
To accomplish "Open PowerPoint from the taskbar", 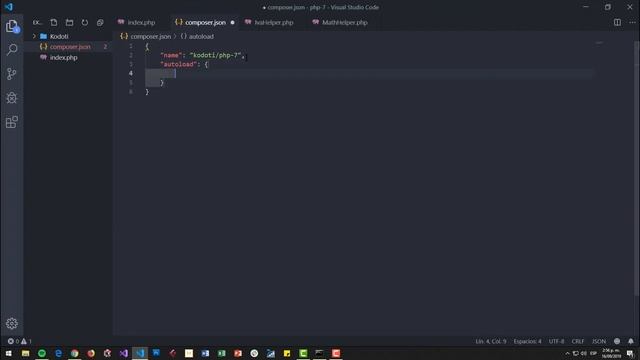I will [x=238, y=353].
